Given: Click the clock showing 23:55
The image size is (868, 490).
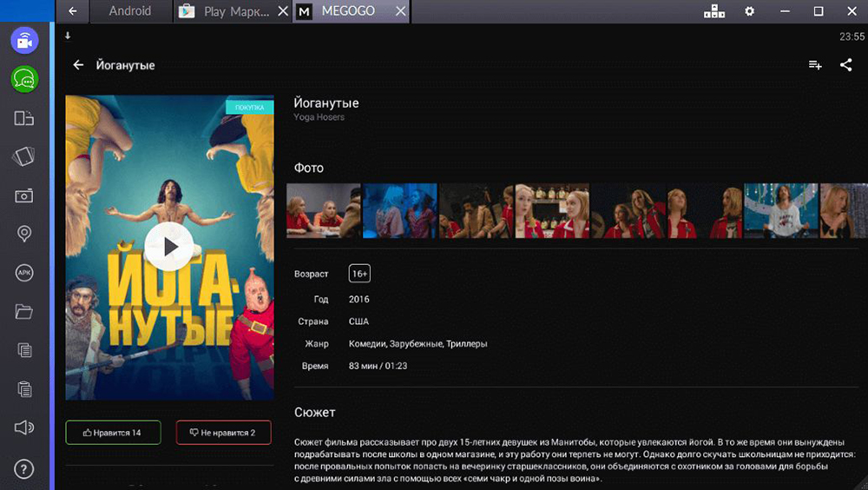Looking at the screenshot, I should 852,36.
